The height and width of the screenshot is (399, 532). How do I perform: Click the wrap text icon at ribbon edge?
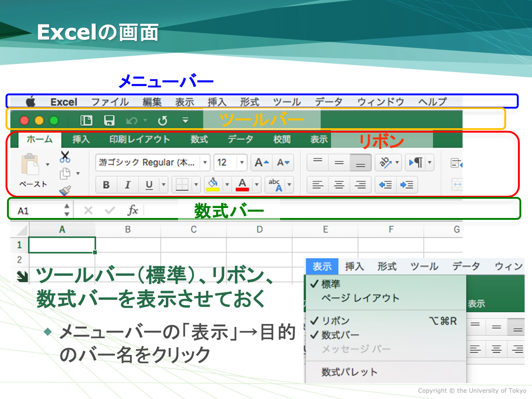pos(457,163)
